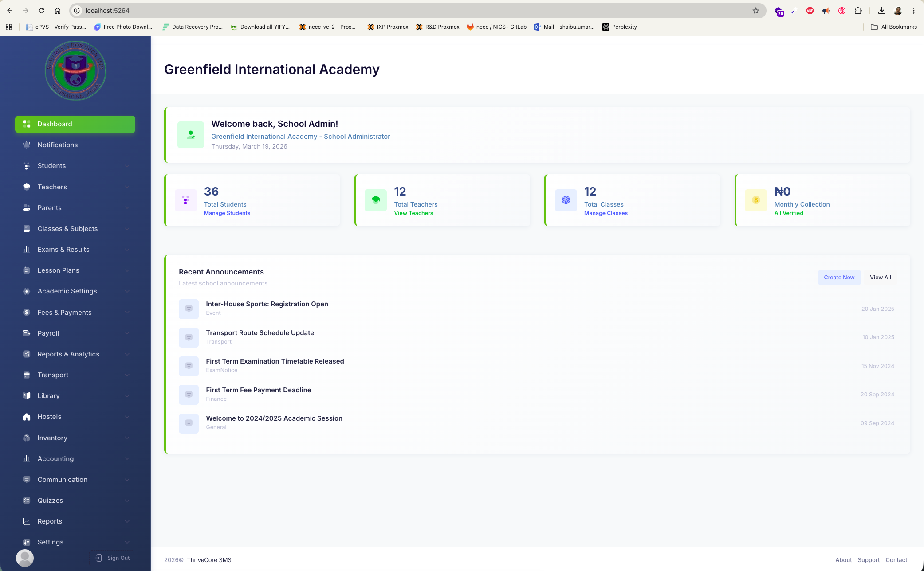
Task: Click the Exams & Results chart icon
Action: 27,250
